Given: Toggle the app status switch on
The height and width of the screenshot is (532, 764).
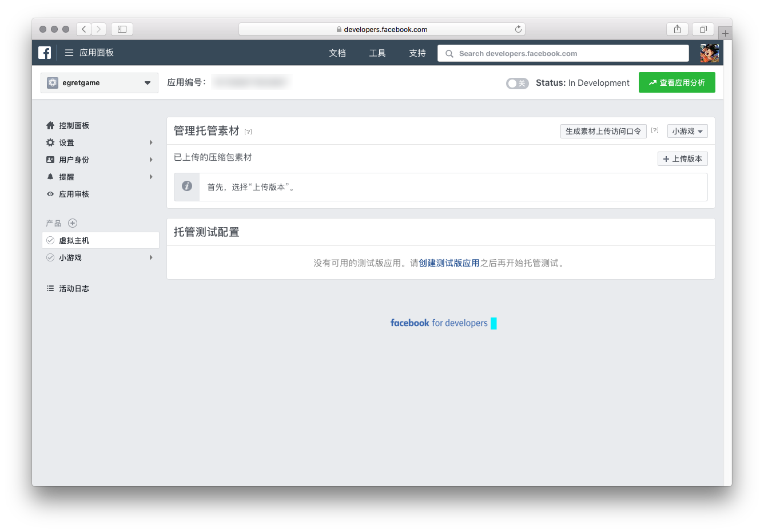Looking at the screenshot, I should point(517,83).
